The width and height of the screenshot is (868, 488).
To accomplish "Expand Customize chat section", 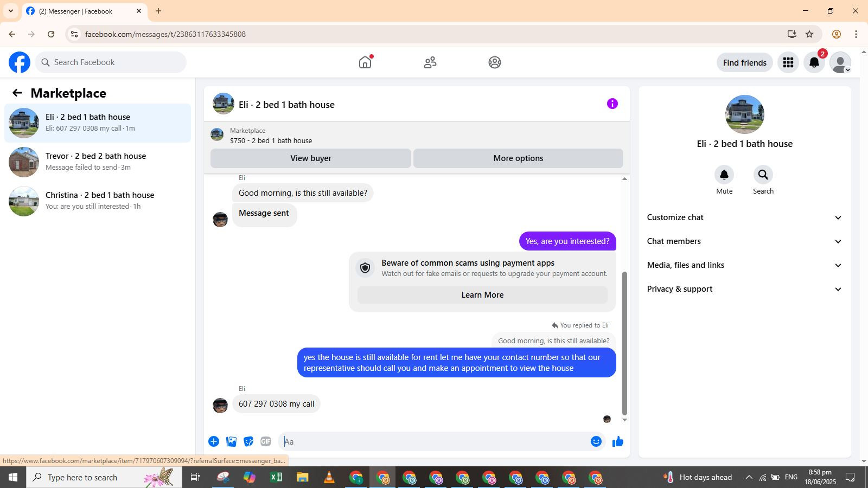I will tap(744, 217).
